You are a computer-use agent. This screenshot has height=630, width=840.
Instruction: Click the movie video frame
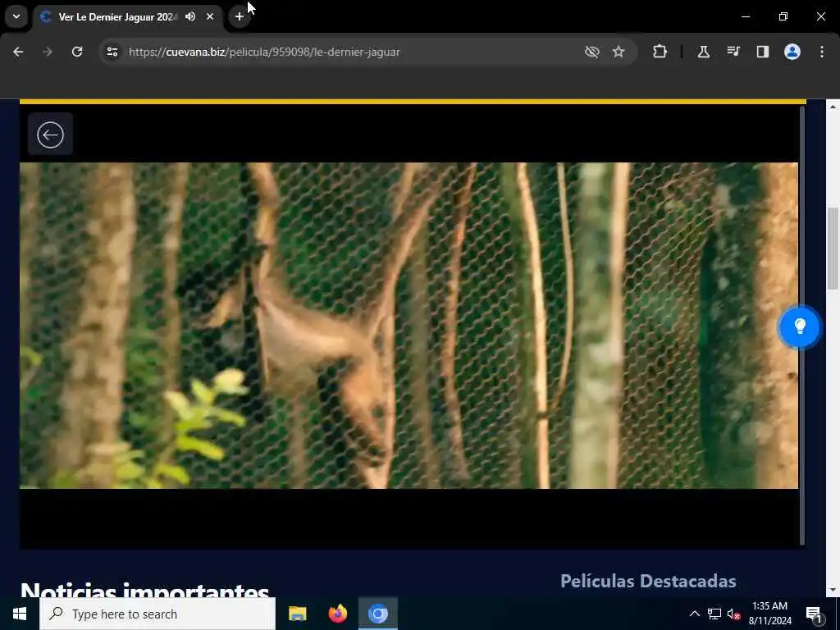[409, 326]
